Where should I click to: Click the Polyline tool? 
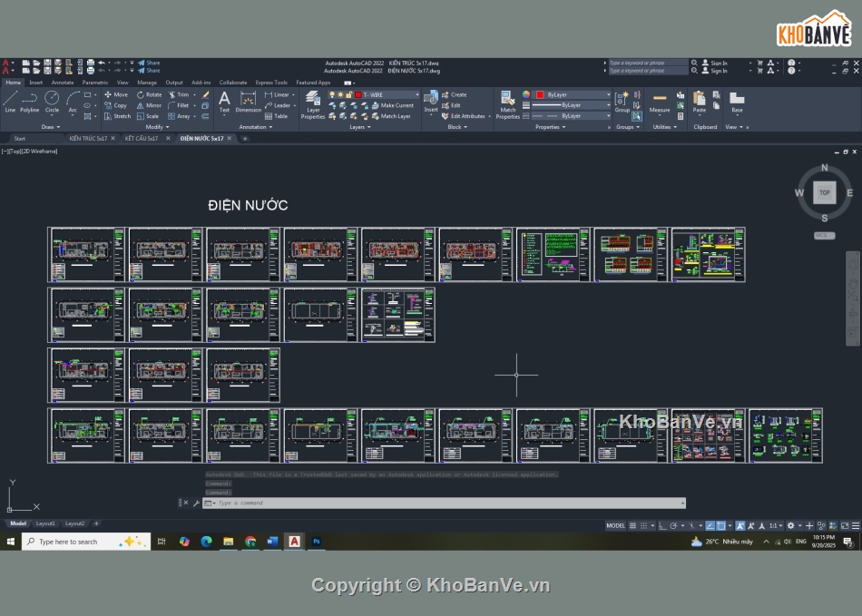click(x=30, y=100)
